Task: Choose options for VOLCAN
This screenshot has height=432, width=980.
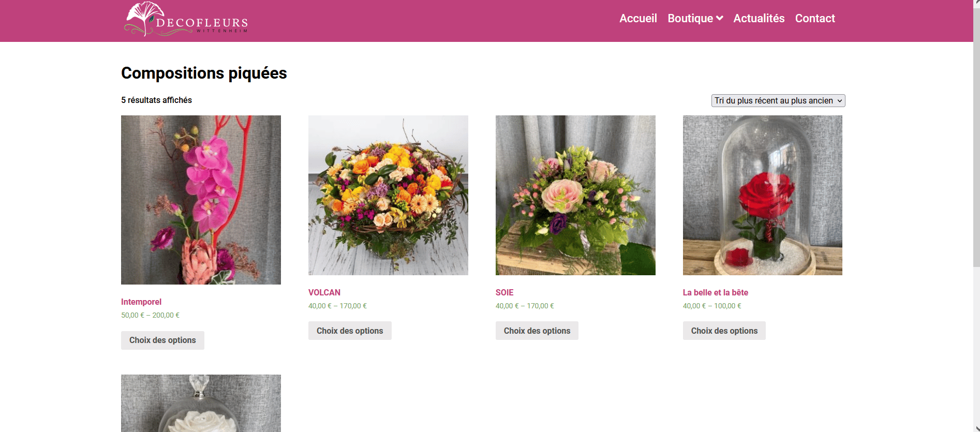Action: tap(350, 331)
